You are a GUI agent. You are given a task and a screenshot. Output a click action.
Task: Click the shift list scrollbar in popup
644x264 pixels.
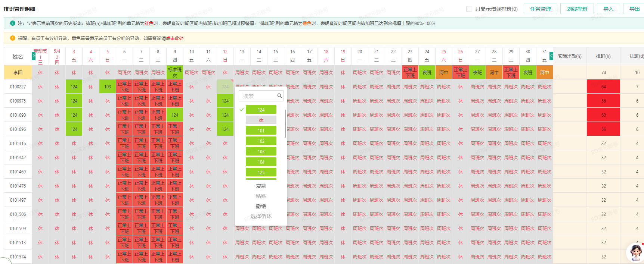point(286,124)
